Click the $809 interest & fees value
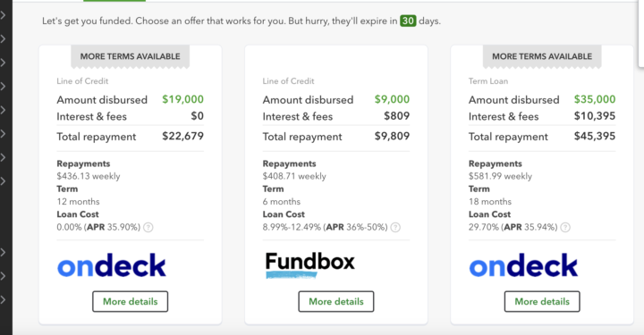Image resolution: width=644 pixels, height=335 pixels. [x=397, y=116]
